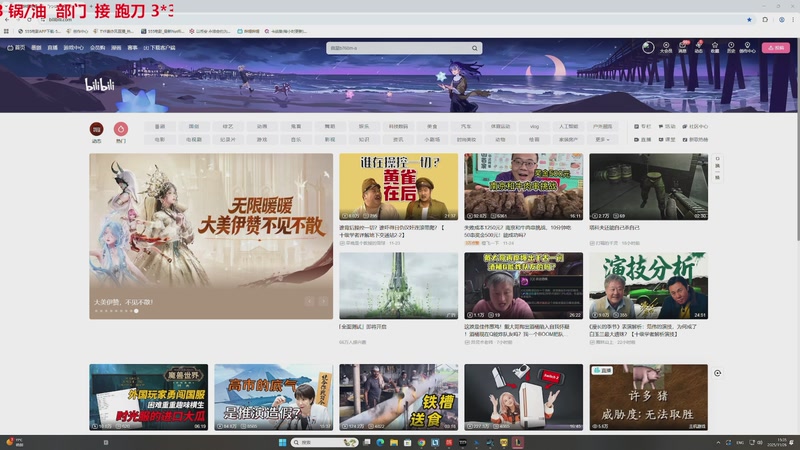The height and width of the screenshot is (450, 800).
Task: Open the 创作中心 icon in the header
Action: [747, 47]
